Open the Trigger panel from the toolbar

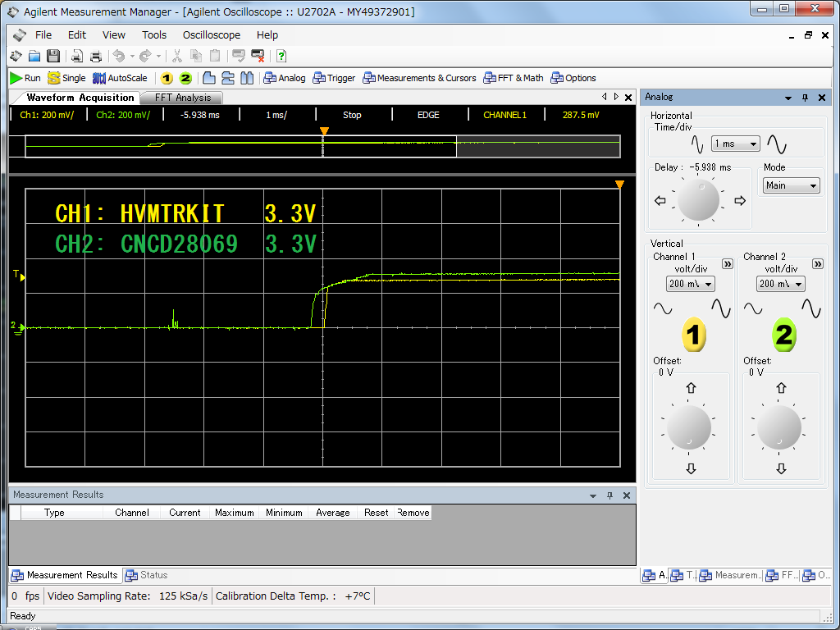(335, 78)
